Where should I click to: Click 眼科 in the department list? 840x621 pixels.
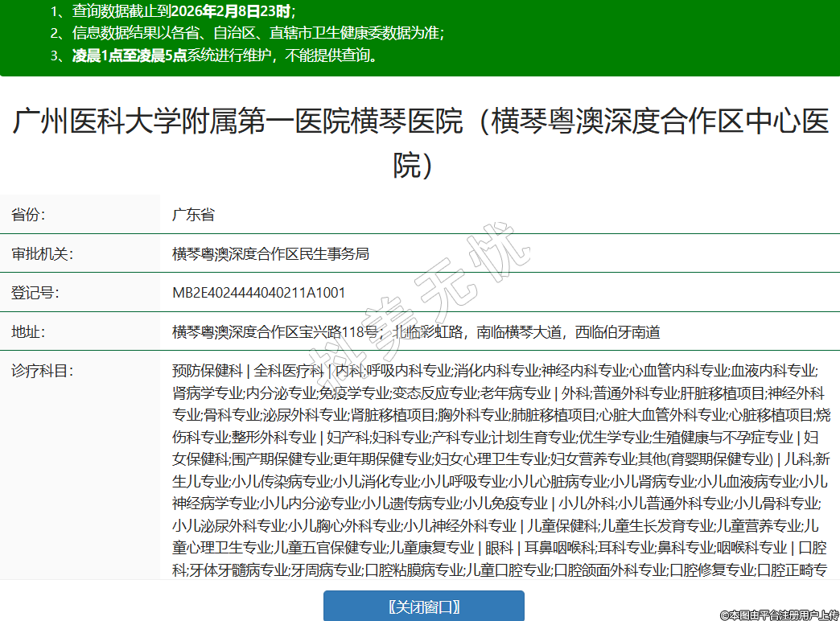(499, 548)
